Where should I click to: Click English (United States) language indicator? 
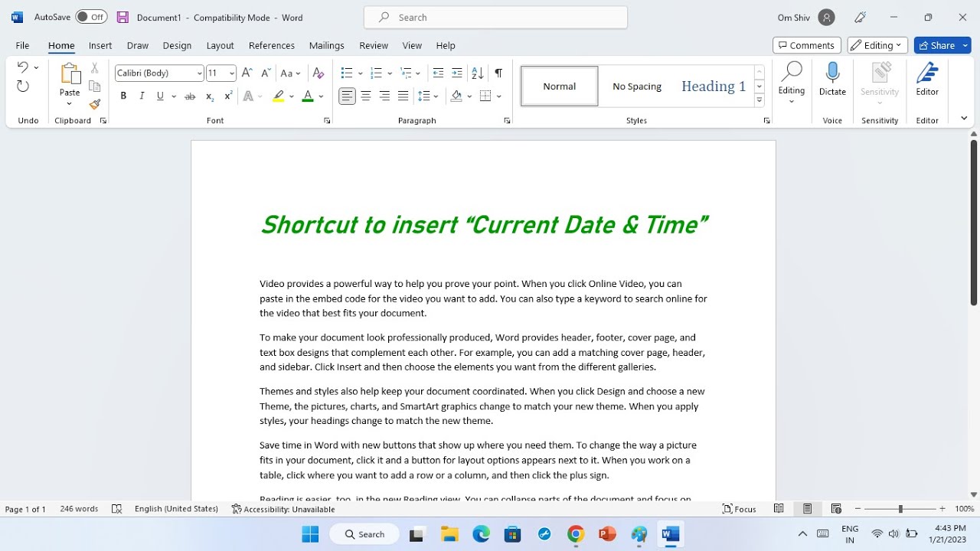[176, 509]
